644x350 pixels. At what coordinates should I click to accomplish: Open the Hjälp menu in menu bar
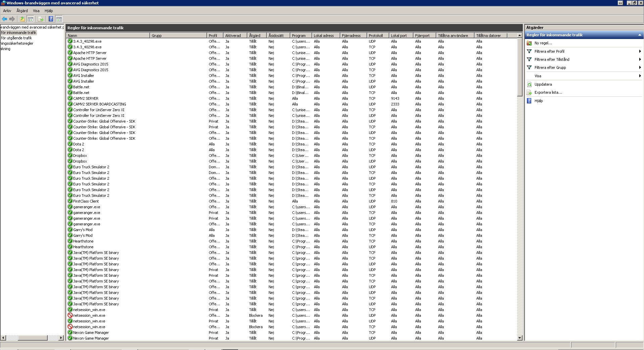click(x=49, y=11)
